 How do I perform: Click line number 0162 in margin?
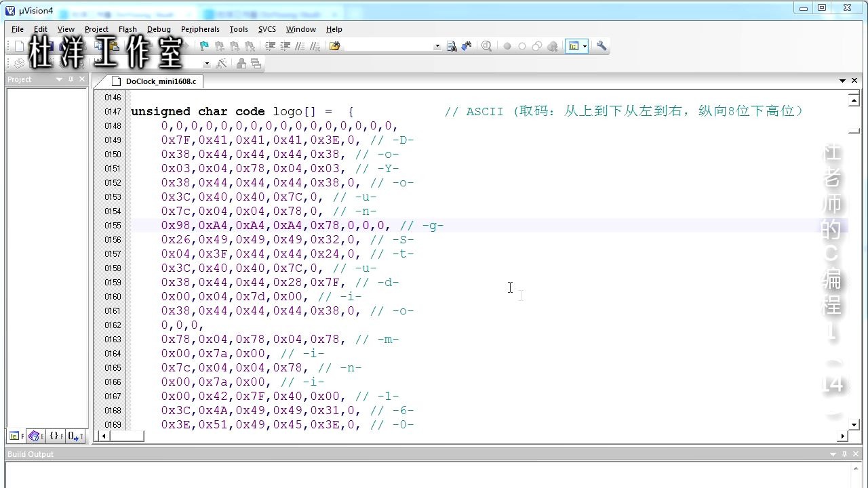[x=113, y=325]
